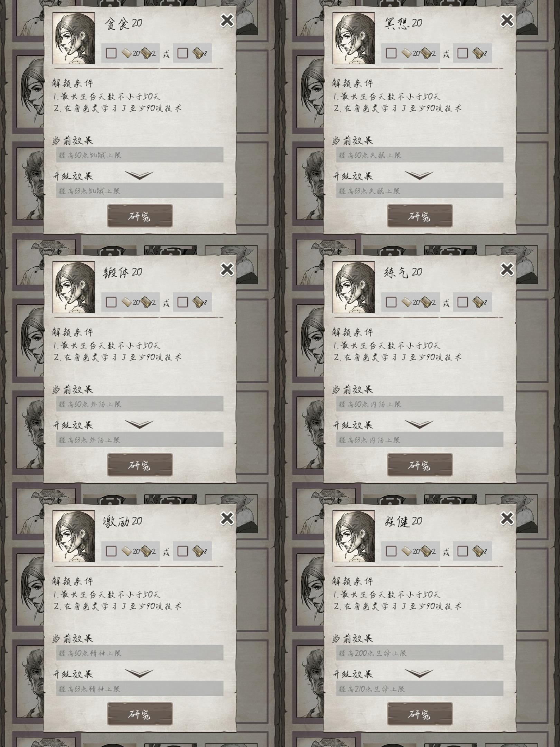This screenshot has height=747, width=560.
Task: Close the 贪食20 skill panel
Action: coord(227,21)
